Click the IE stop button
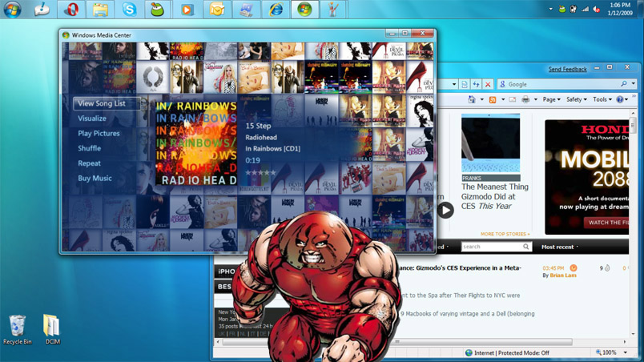This screenshot has width=644, height=362. click(488, 84)
